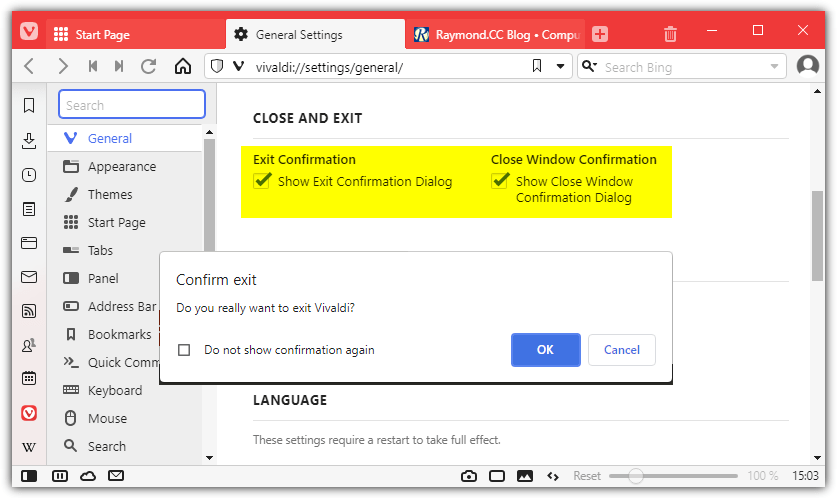
Task: Capture page with the camera icon
Action: click(469, 476)
